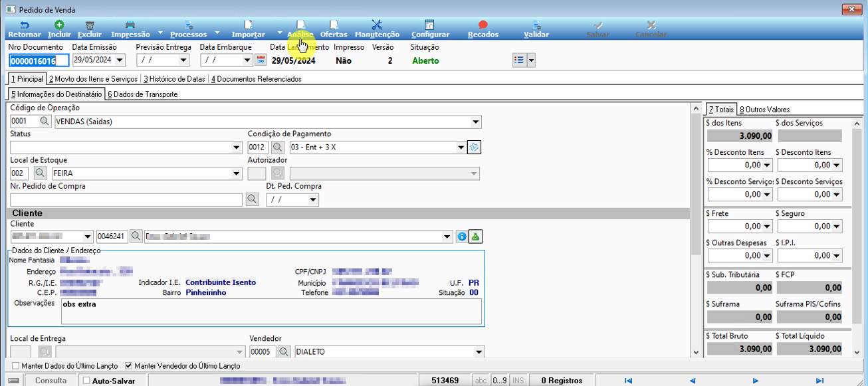The height and width of the screenshot is (386, 868).
Task: Click the payment condition settings gear icon
Action: tap(474, 147)
